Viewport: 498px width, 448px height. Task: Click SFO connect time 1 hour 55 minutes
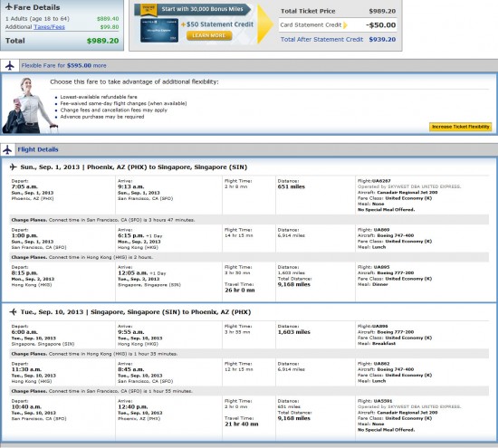pyautogui.click(x=250, y=391)
